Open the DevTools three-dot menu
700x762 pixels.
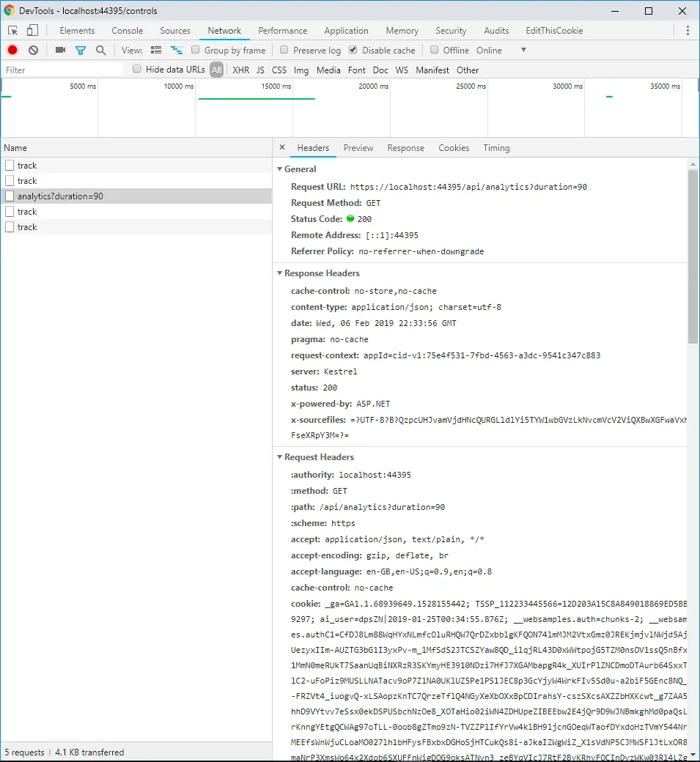click(688, 31)
